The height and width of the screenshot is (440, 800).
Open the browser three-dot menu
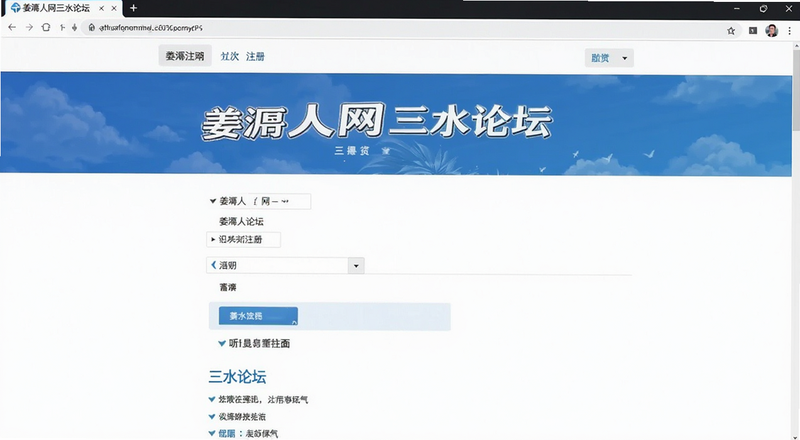click(789, 31)
